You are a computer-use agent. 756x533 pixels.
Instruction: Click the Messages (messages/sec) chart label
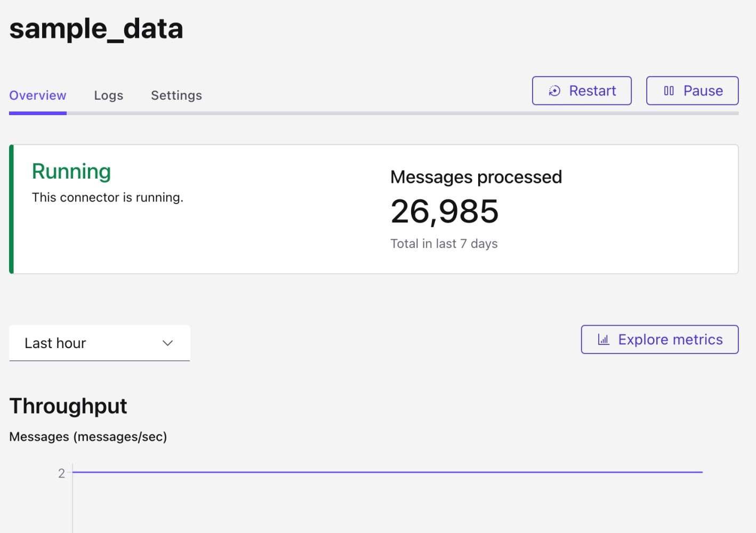click(88, 437)
